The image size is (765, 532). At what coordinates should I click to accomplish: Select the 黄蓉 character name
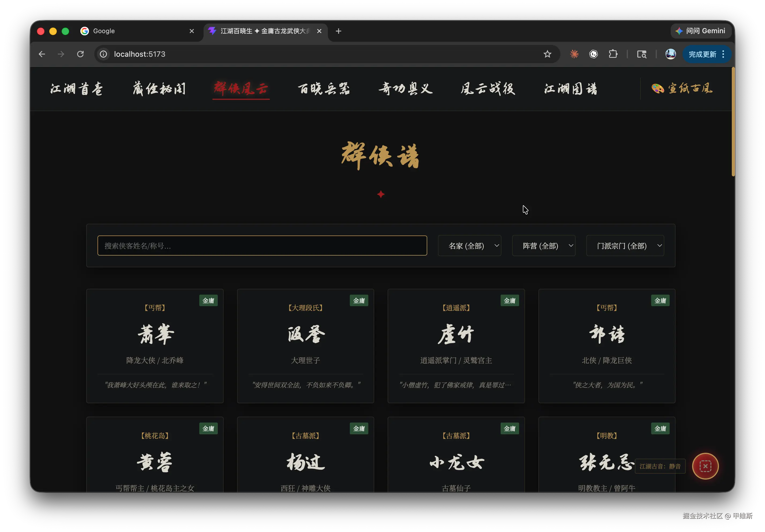(x=155, y=462)
